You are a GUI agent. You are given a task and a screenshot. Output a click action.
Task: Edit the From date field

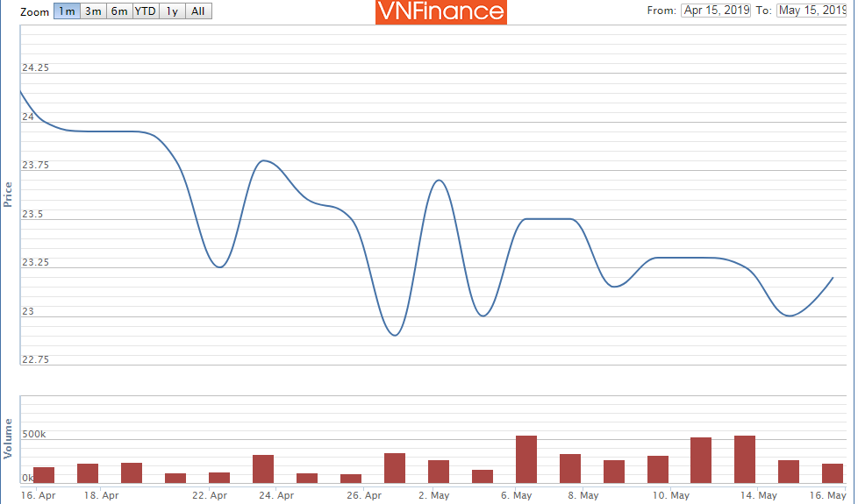click(x=715, y=11)
